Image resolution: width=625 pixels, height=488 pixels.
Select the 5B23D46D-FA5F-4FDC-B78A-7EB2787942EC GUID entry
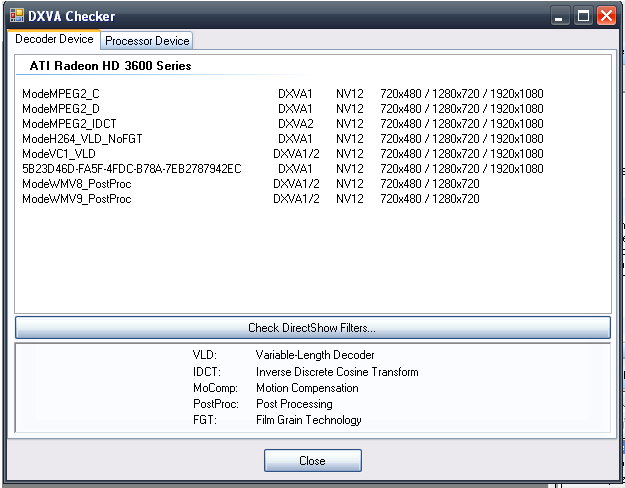[x=283, y=169]
